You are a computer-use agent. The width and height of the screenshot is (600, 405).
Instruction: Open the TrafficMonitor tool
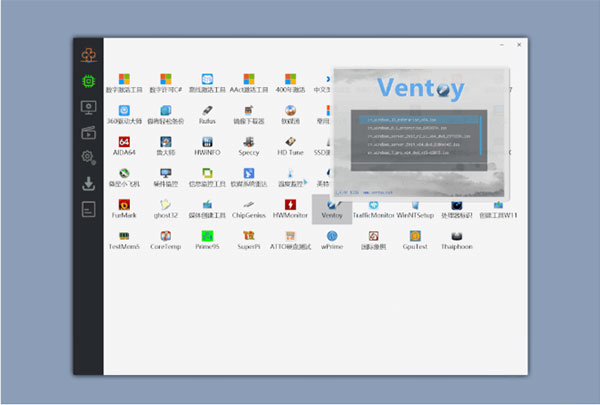tap(373, 207)
